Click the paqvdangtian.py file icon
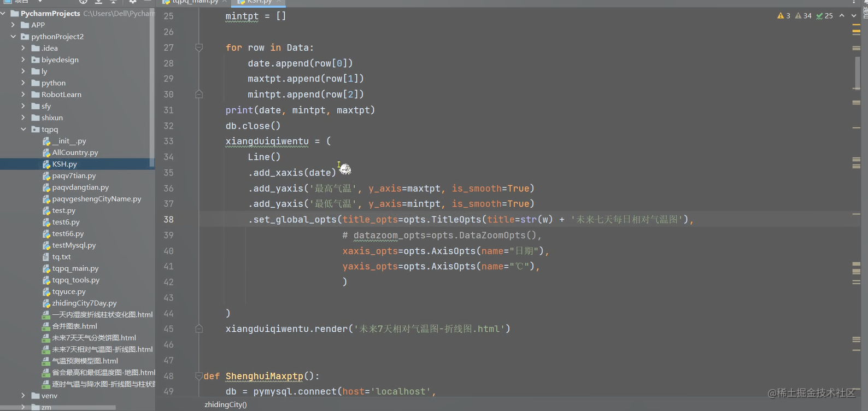The width and height of the screenshot is (868, 411). 46,187
